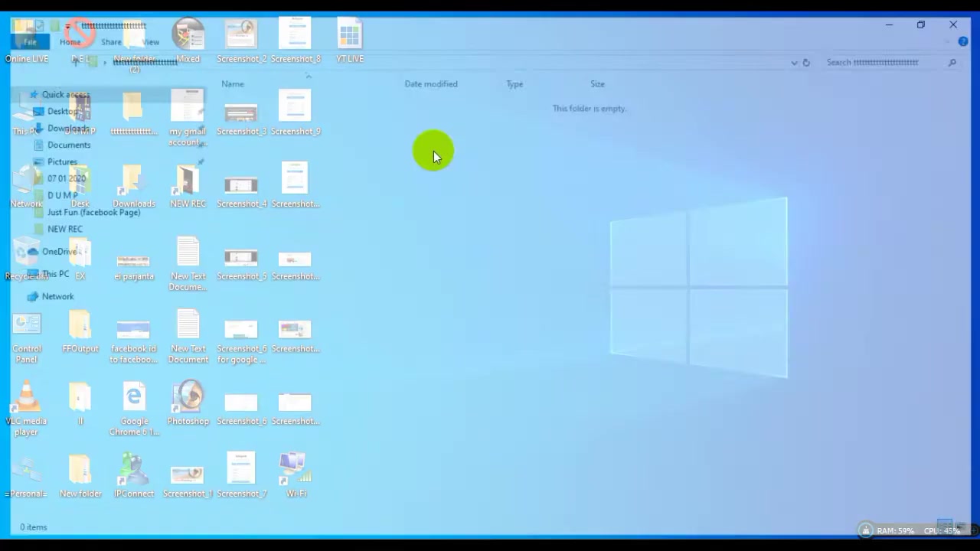The height and width of the screenshot is (551, 980).
Task: Open the File tab menu
Action: pyautogui.click(x=30, y=42)
